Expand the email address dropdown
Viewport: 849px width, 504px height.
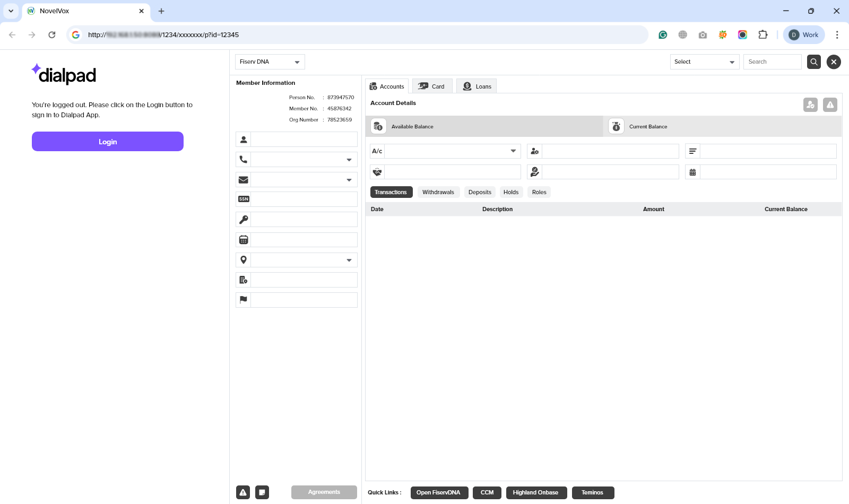[349, 180]
